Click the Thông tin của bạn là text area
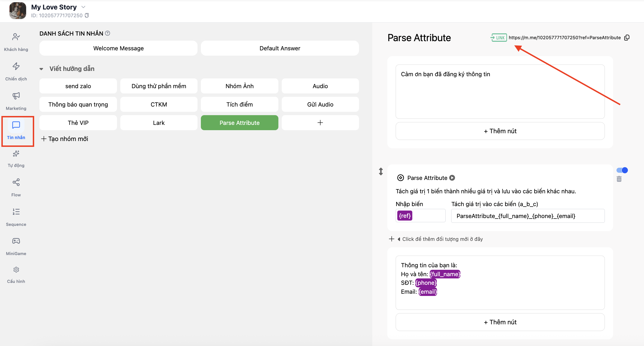644x346 pixels. tap(500, 283)
